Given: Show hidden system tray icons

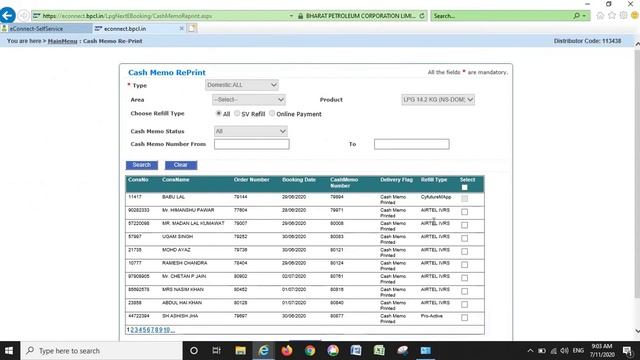Looking at the screenshot, I should (x=530, y=351).
